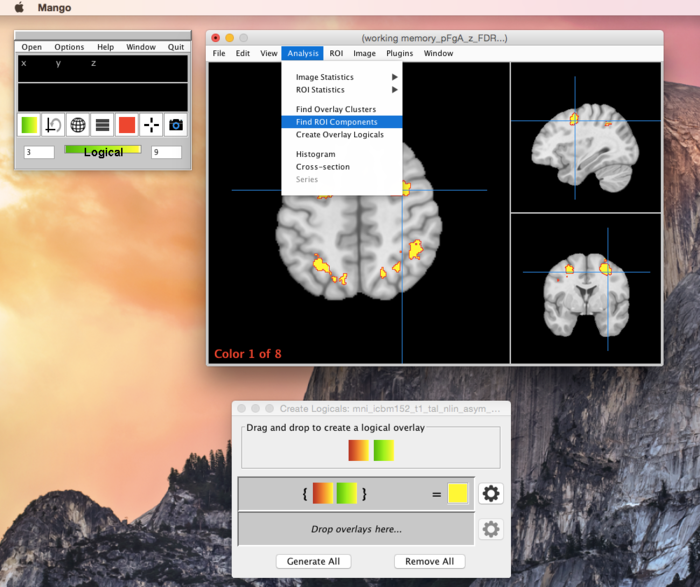Select the red ROI color icon

[x=127, y=125]
